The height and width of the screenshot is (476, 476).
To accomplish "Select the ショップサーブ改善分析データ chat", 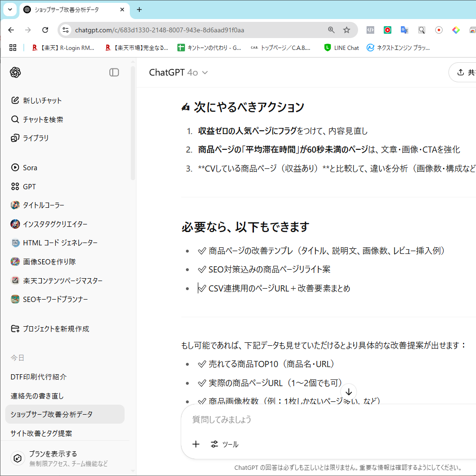I will 65,414.
